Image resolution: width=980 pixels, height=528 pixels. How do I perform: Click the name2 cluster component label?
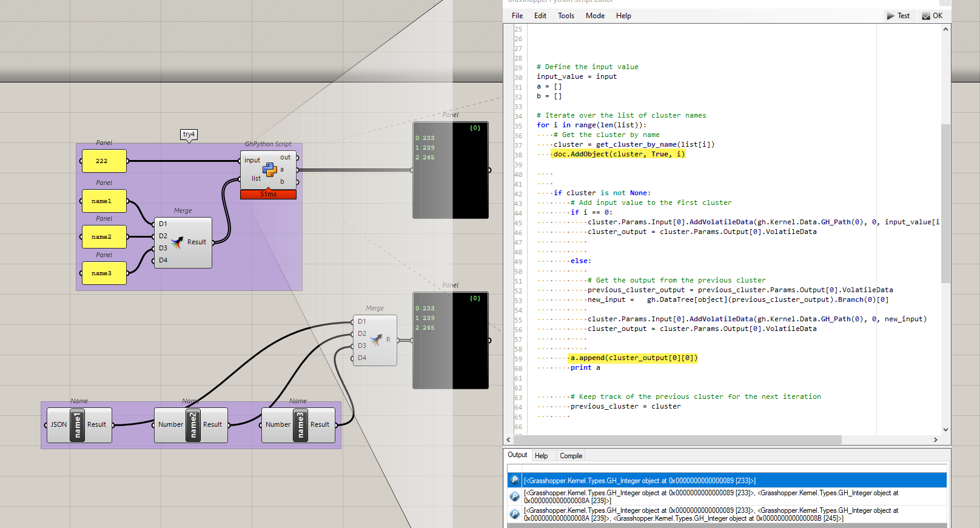(193, 425)
